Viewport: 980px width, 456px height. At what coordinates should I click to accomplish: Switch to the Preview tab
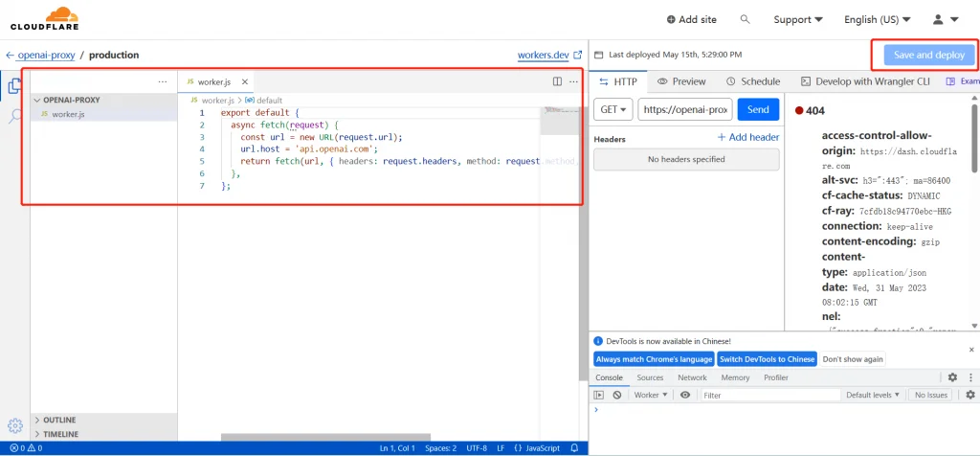pyautogui.click(x=681, y=81)
